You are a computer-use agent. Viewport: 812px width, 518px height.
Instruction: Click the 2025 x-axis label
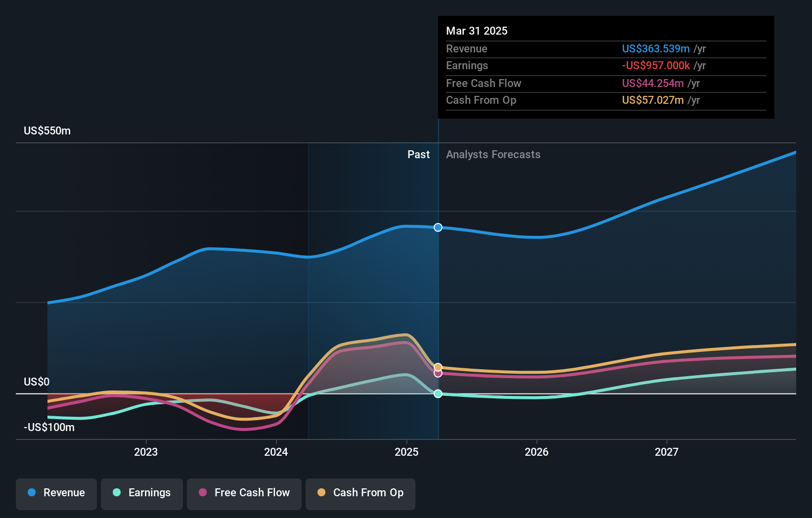[x=406, y=452]
